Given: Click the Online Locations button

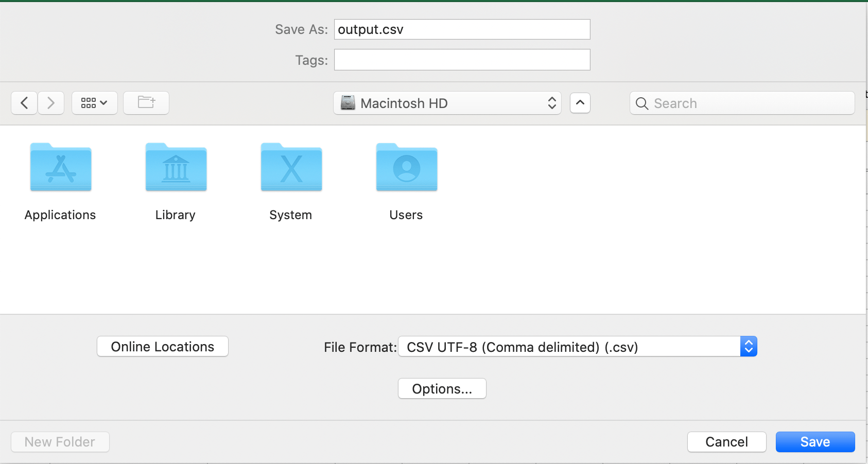Looking at the screenshot, I should click(162, 346).
